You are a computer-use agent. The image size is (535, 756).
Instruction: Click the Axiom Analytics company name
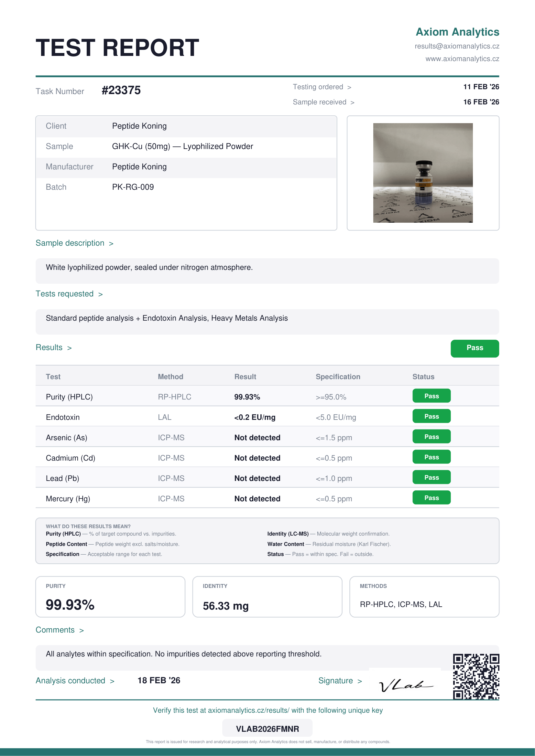[457, 32]
